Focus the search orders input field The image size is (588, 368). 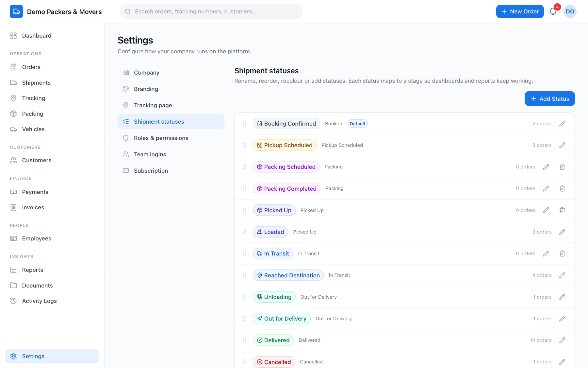click(211, 11)
